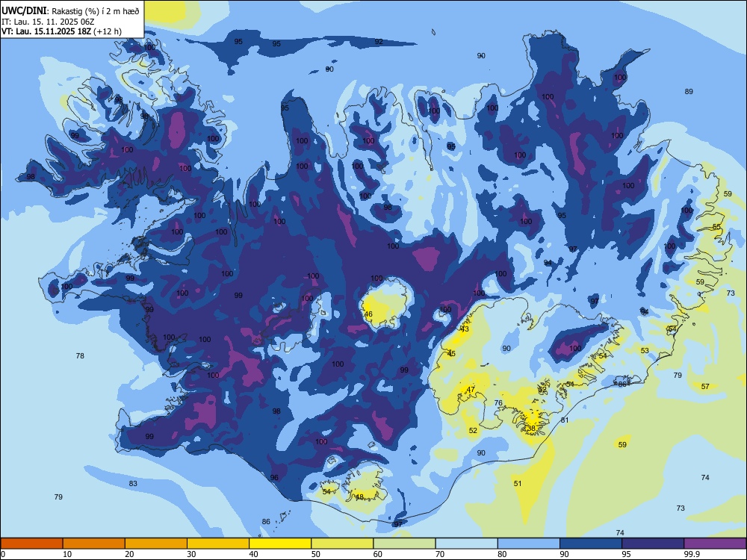Image resolution: width=747 pixels, height=560 pixels.
Task: Click the 46 value inside the yellow glacier area
Action: pos(368,314)
